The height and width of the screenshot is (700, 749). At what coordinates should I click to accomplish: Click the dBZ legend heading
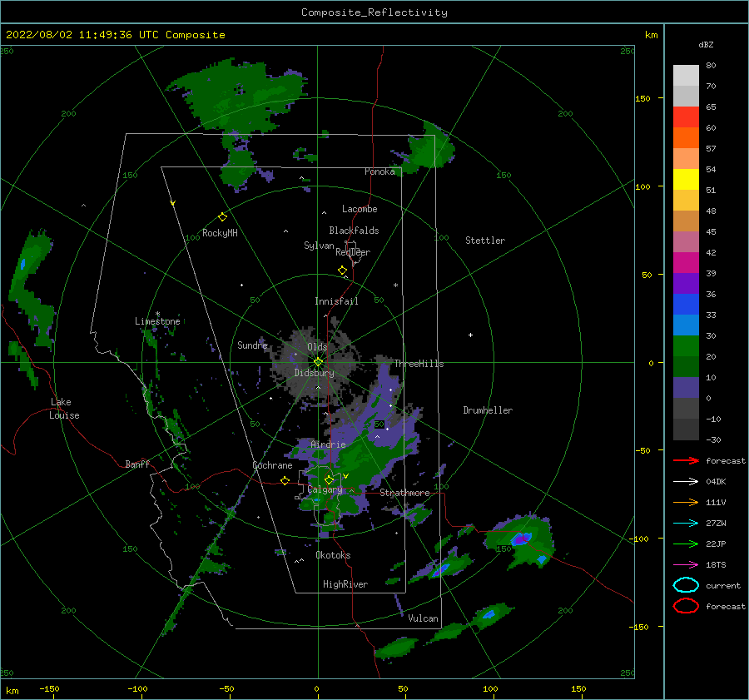[x=706, y=45]
